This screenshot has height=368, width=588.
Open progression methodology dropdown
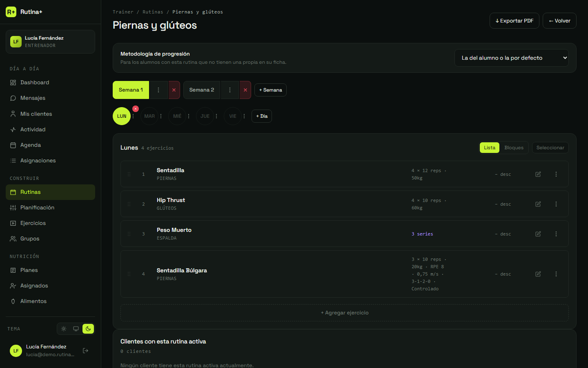512,58
